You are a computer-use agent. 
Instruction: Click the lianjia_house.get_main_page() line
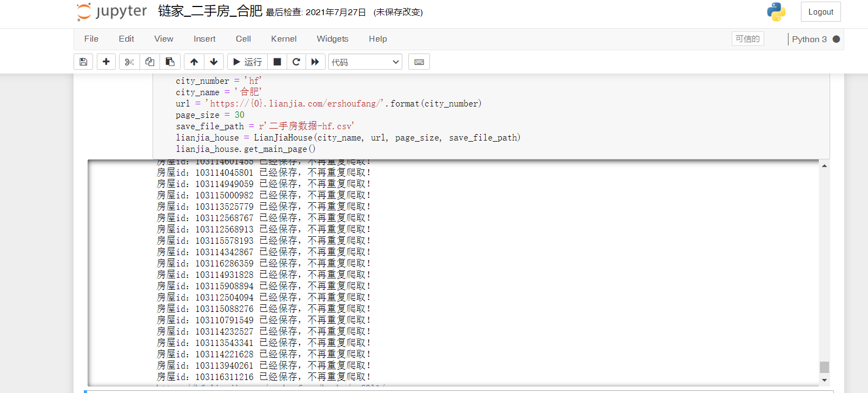tap(246, 149)
